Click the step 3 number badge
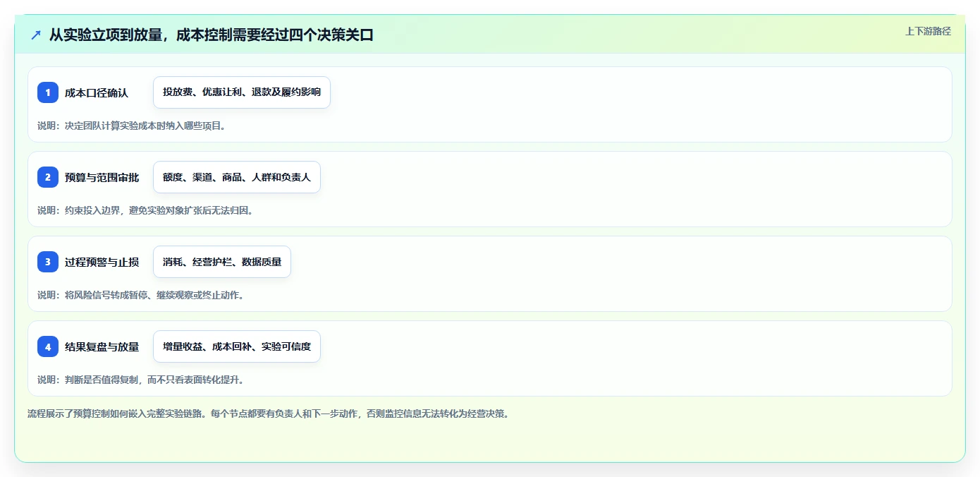Screen dimensions: 980x477 point(48,262)
